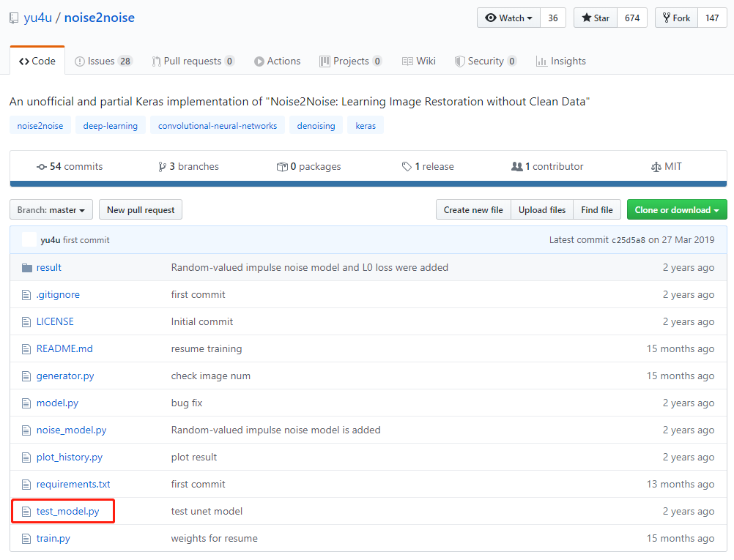Screen dimensions: 734x560
Task: Open the test_model.py file
Action: [68, 512]
